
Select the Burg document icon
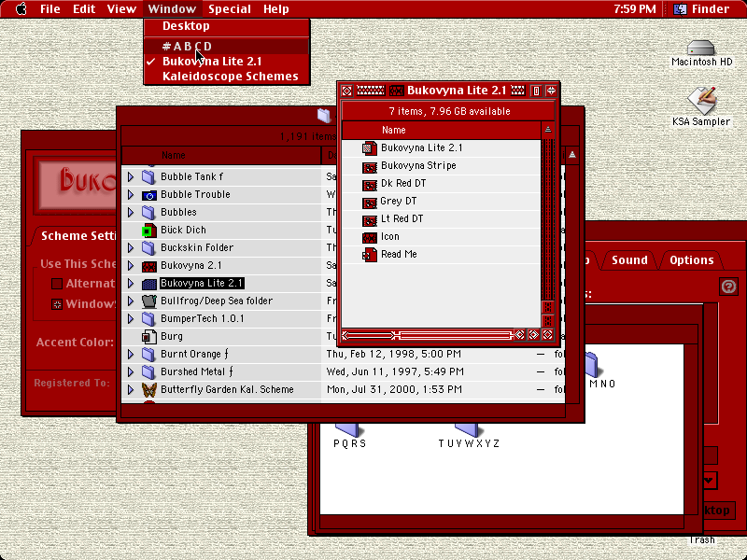[148, 337]
